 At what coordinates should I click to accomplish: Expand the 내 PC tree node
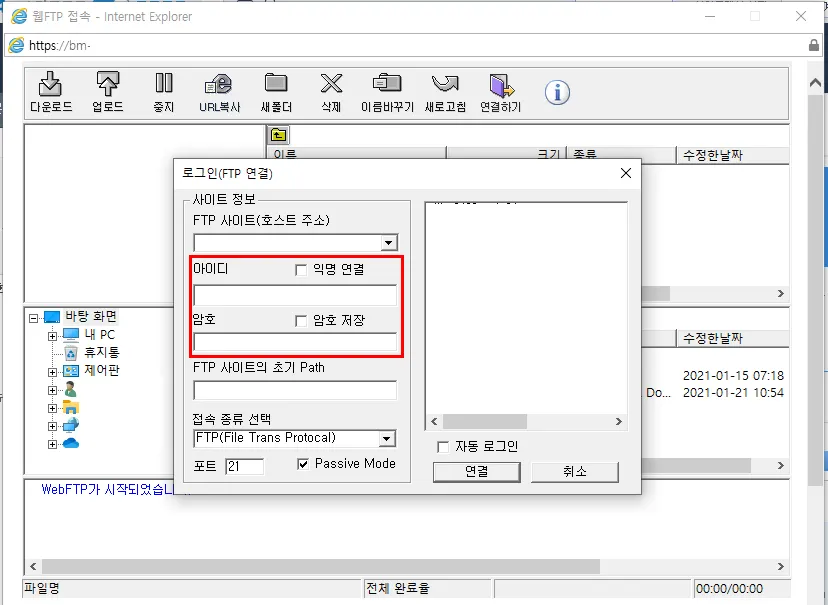(52, 336)
